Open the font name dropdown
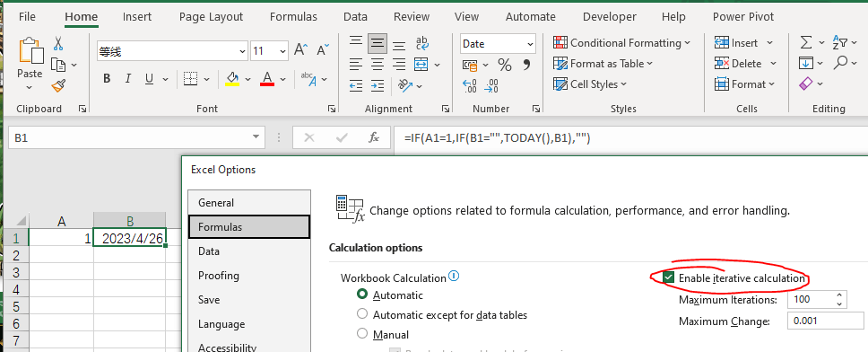Image resolution: width=868 pixels, height=352 pixels. (x=242, y=51)
